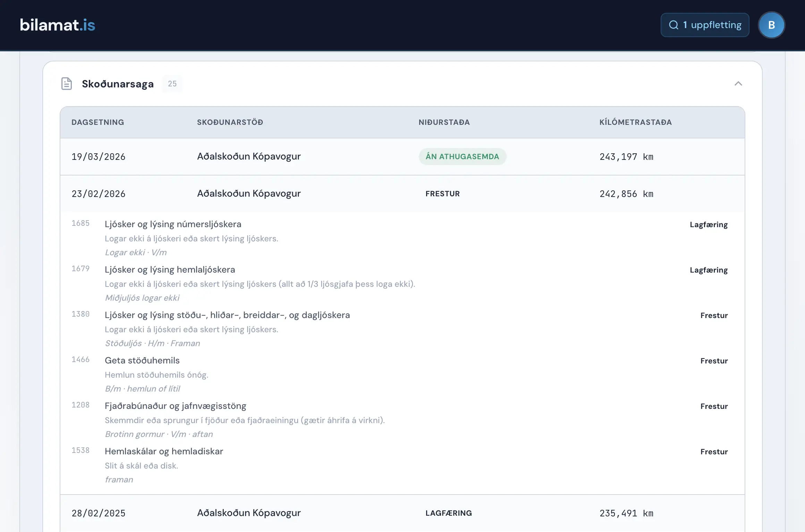Click the KÍLÓMETRASTAÐA column header
805x532 pixels.
tap(636, 122)
